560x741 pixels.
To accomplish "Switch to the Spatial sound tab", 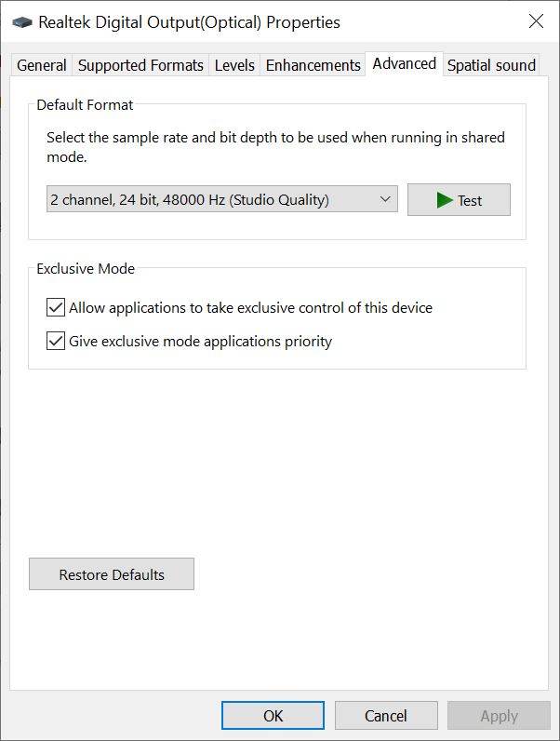I will point(491,65).
